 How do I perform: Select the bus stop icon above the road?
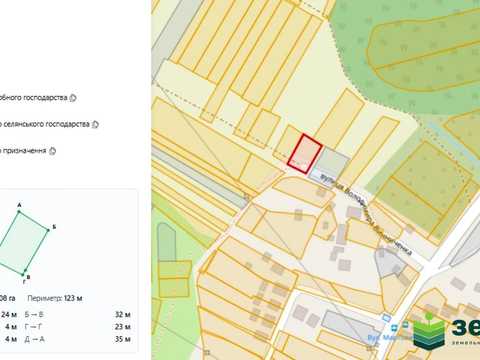pos(386,318)
